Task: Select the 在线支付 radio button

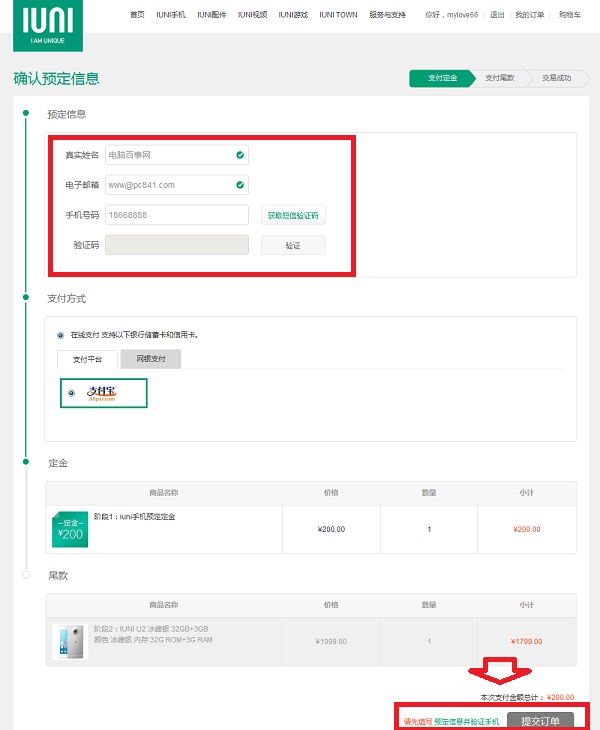Action: [60, 335]
